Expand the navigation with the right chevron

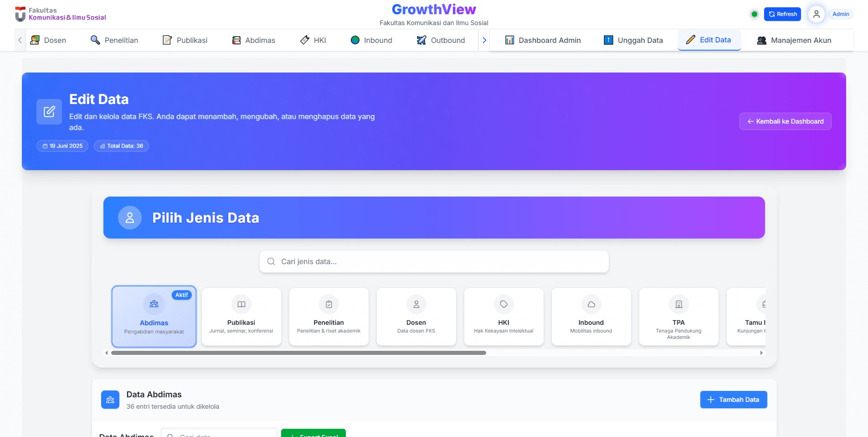click(x=484, y=40)
